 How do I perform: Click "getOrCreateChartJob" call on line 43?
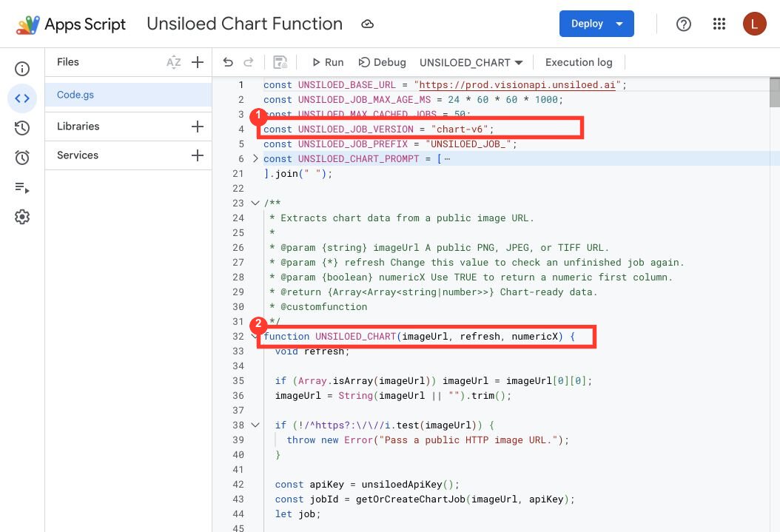(411, 499)
